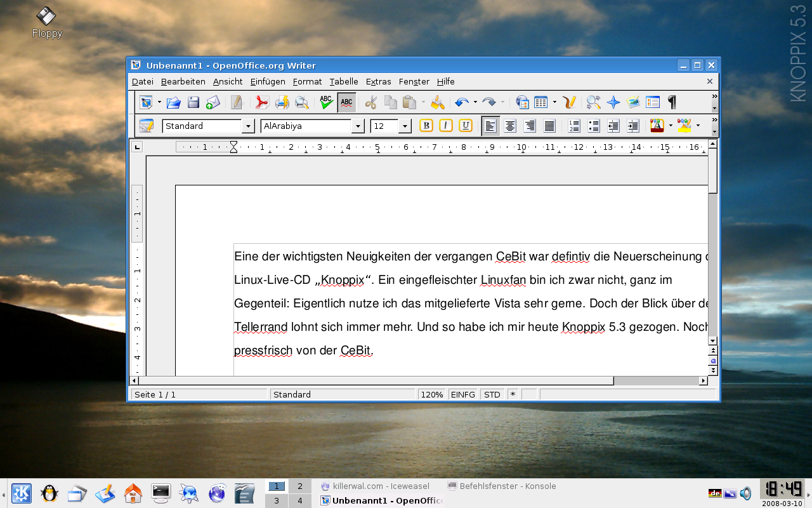The width and height of the screenshot is (812, 508).
Task: Insert a table using the Table icon
Action: click(541, 102)
